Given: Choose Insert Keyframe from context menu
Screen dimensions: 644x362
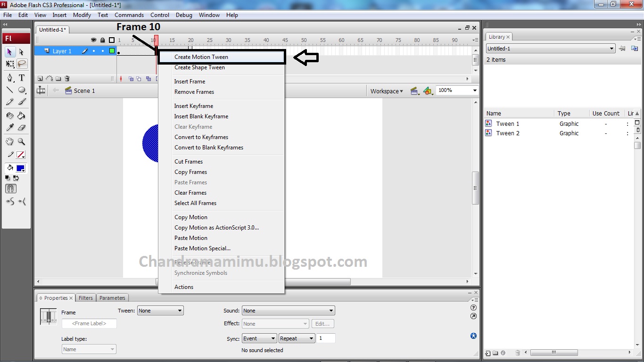Looking at the screenshot, I should (222, 106).
